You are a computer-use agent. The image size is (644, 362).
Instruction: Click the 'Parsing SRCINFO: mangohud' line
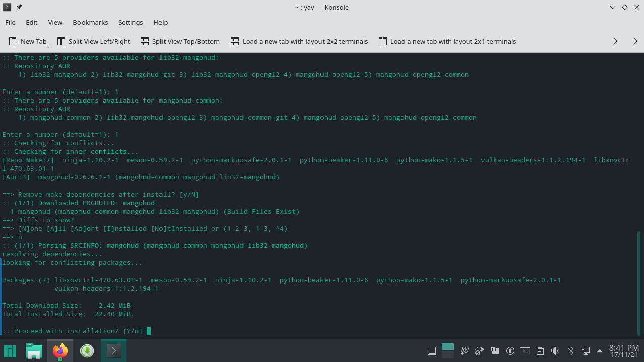click(x=155, y=245)
